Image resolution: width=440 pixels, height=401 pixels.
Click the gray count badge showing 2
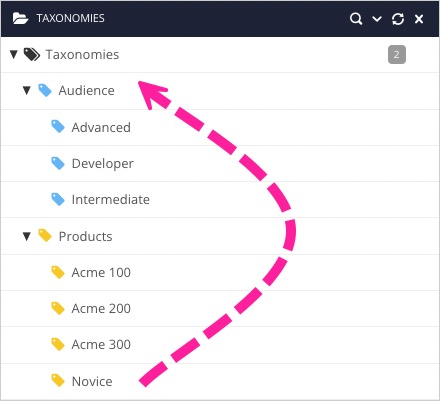[397, 54]
